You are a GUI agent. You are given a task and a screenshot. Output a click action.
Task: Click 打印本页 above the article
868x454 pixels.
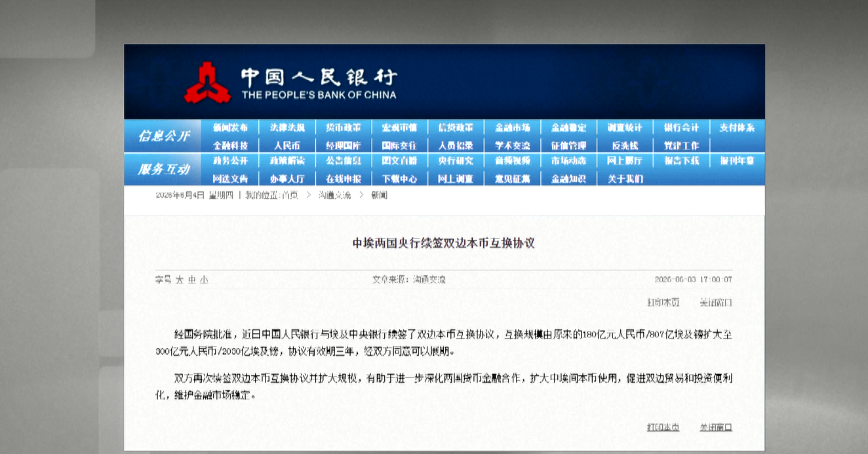[x=663, y=303]
